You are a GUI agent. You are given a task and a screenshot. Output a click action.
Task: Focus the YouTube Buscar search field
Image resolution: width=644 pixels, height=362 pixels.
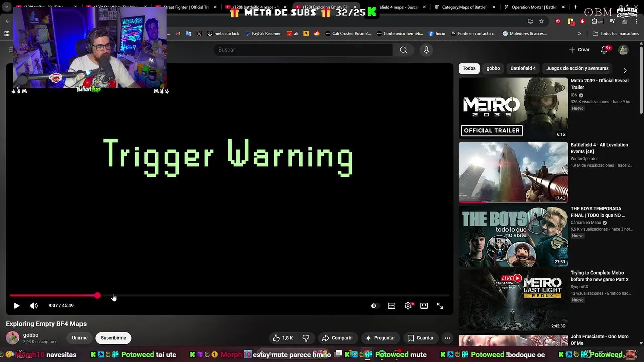[303, 50]
